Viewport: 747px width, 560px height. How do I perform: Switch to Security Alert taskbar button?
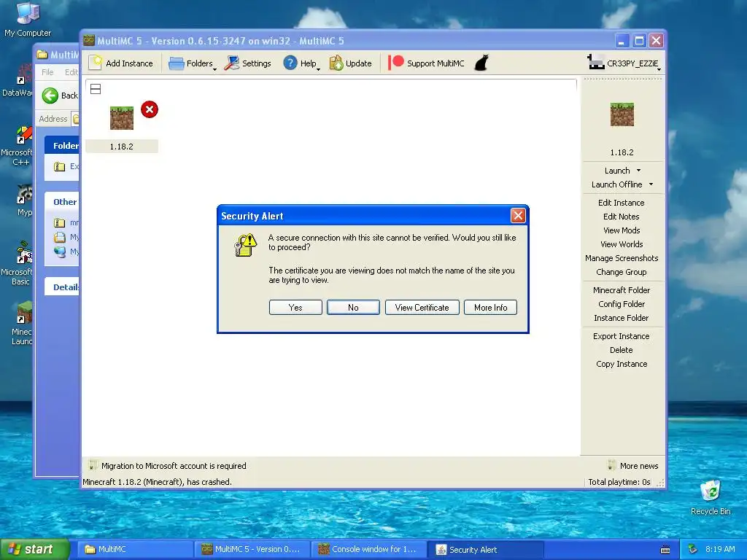485,549
